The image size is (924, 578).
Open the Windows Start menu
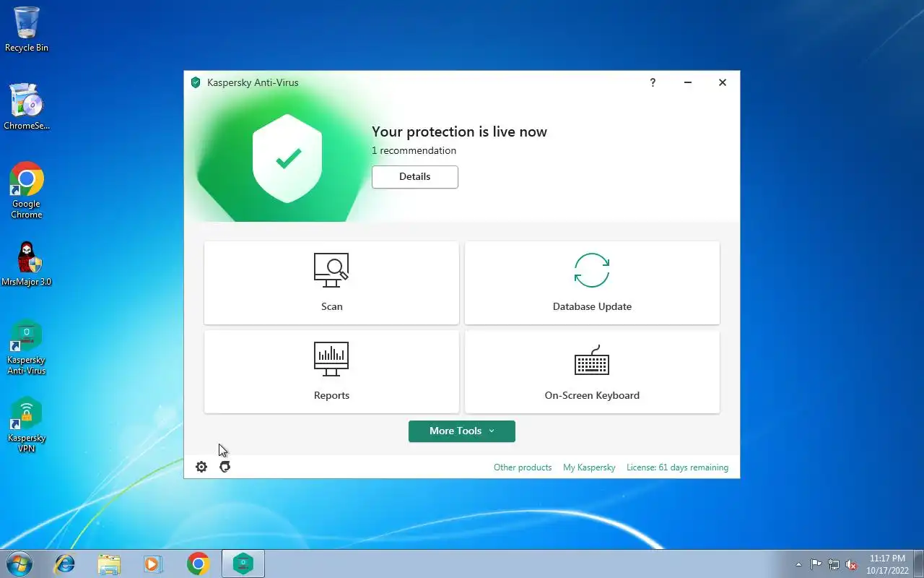pos(19,564)
